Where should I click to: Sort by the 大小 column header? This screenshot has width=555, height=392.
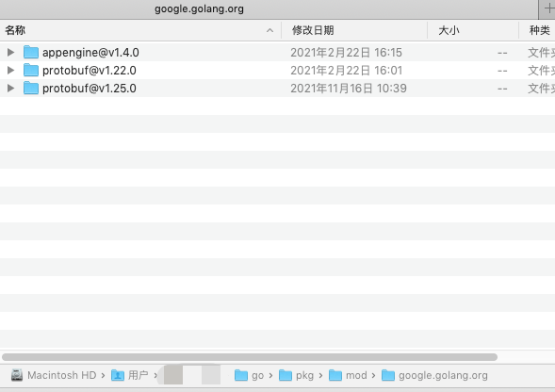pyautogui.click(x=473, y=30)
